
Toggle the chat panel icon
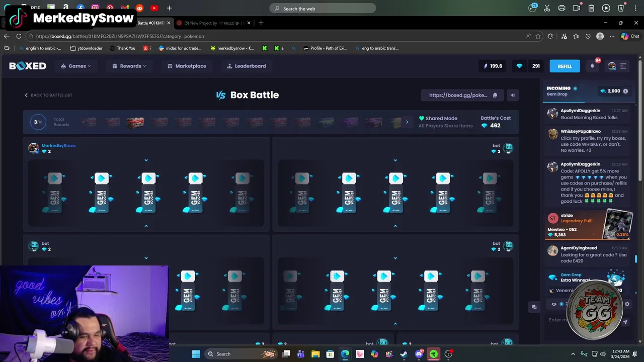(x=534, y=307)
